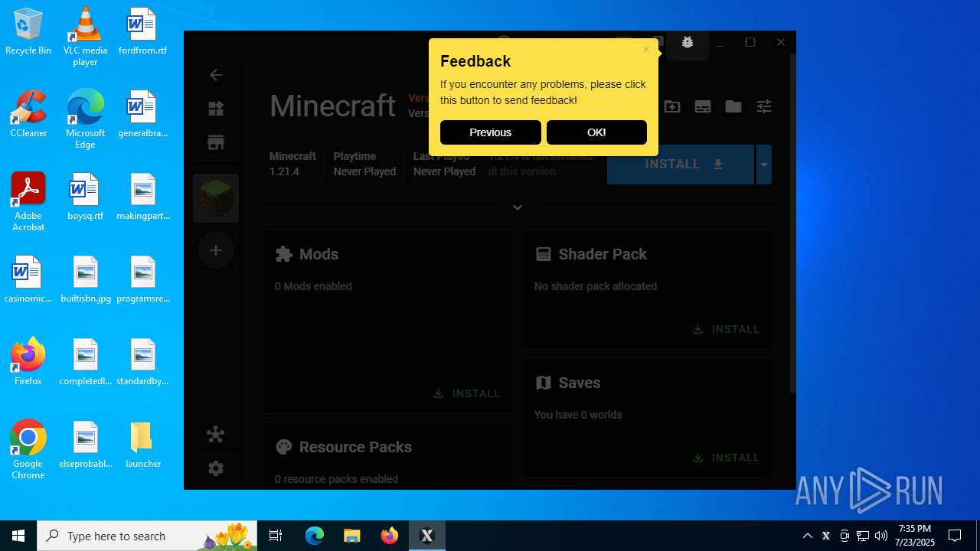This screenshot has width=980, height=551.
Task: Open the console/log panel icon
Action: (703, 106)
